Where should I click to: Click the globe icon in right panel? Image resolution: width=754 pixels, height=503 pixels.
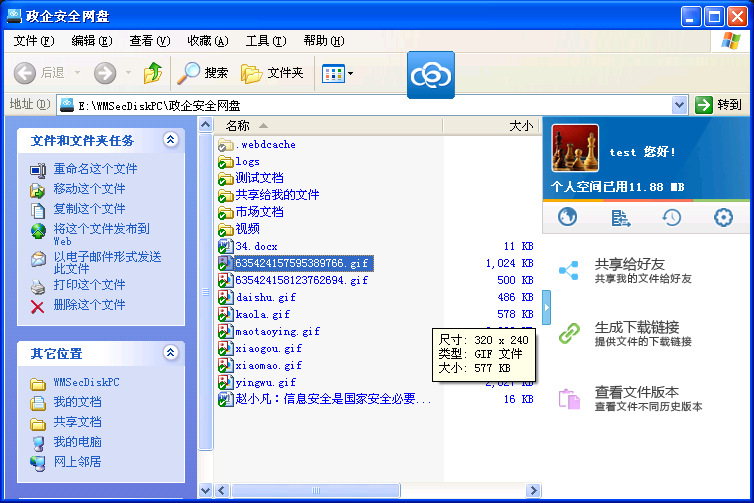[x=568, y=218]
